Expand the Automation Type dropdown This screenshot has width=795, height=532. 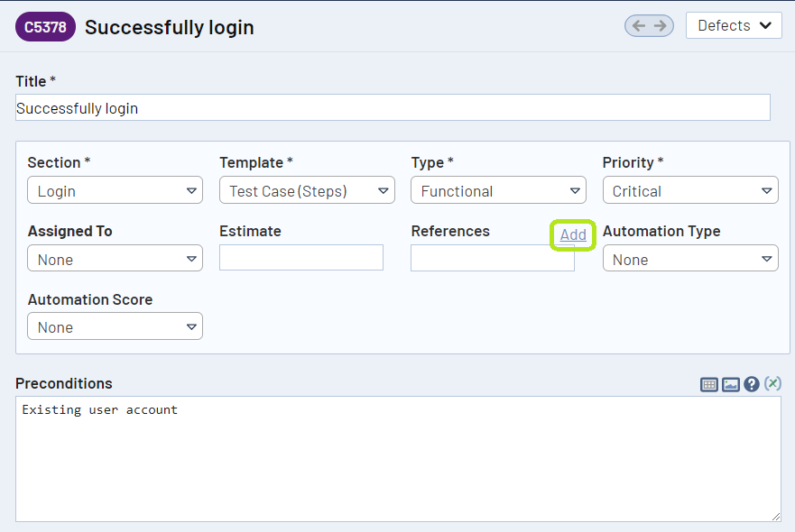pyautogui.click(x=690, y=260)
